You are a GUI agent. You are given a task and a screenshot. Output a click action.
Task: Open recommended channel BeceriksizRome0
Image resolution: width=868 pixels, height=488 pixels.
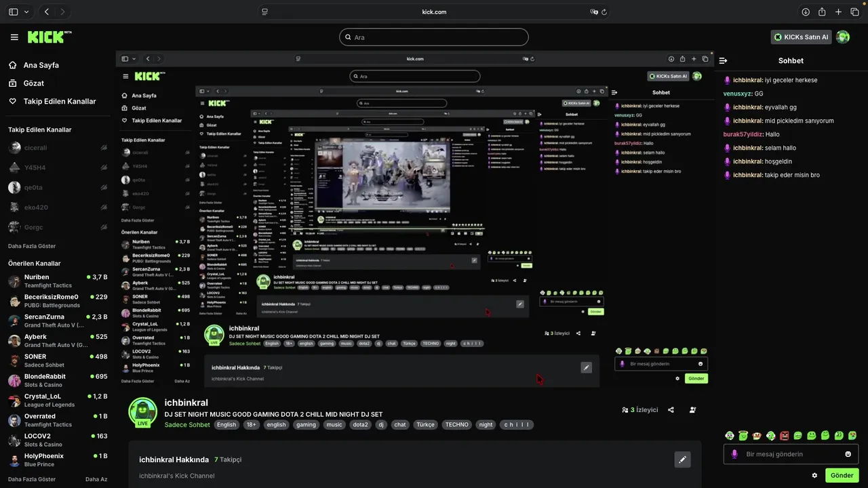[57, 301]
